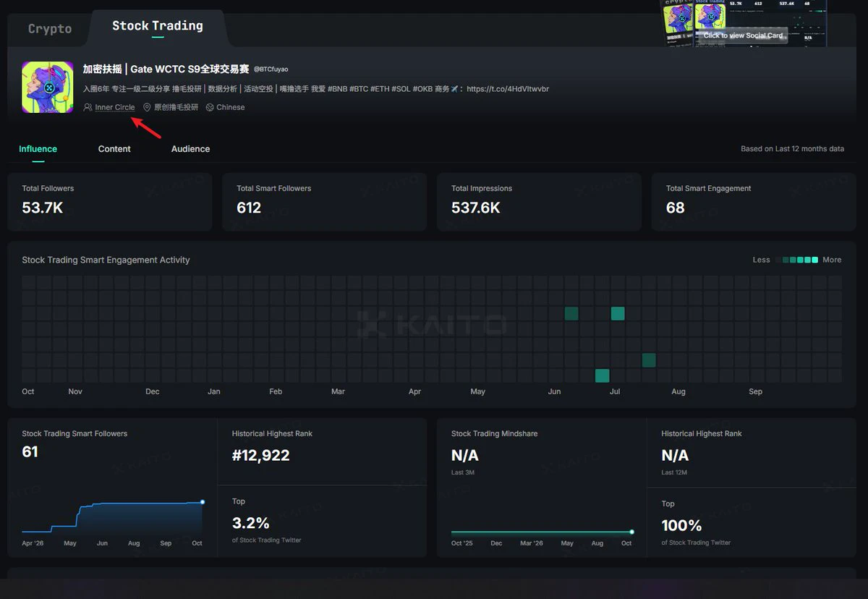Image resolution: width=868 pixels, height=599 pixels.
Task: Click the "Stock Trading Smart Engagement Activity" heading
Action: click(106, 260)
